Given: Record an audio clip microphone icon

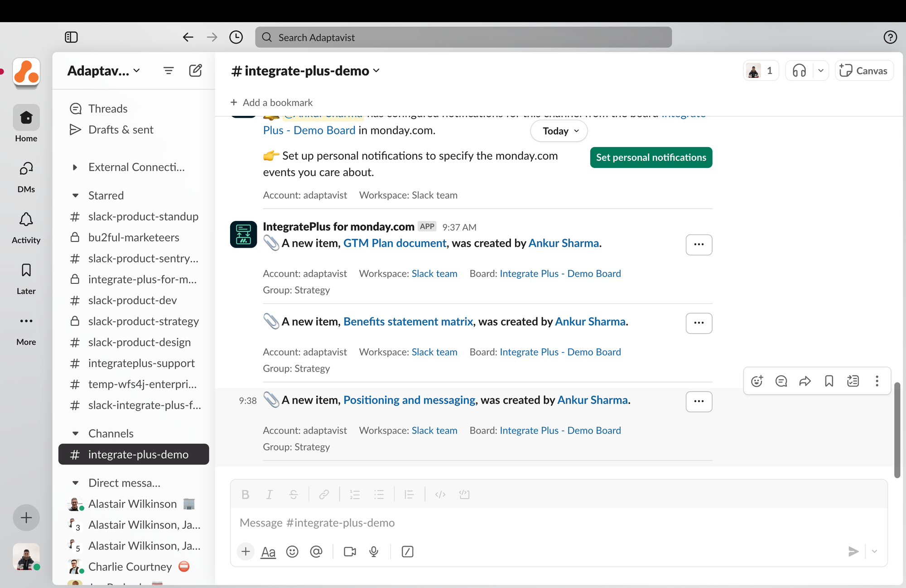Looking at the screenshot, I should point(374,551).
